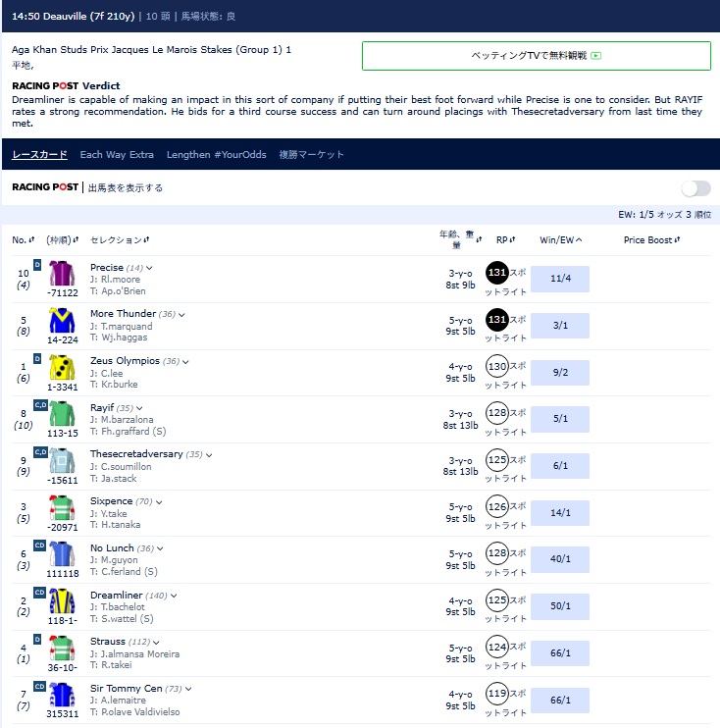Select the 11/4 odds for Precise
The image size is (720, 728).
pyautogui.click(x=560, y=279)
